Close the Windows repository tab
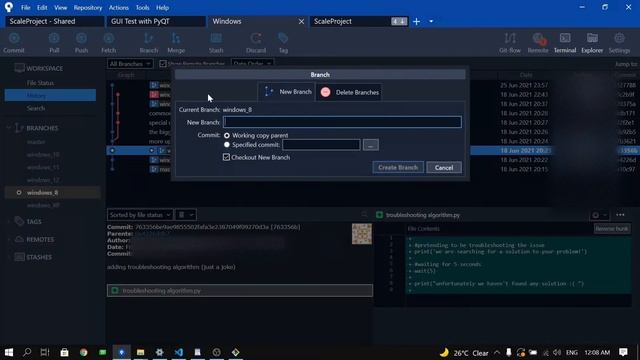This screenshot has height=360, width=640. [x=301, y=21]
